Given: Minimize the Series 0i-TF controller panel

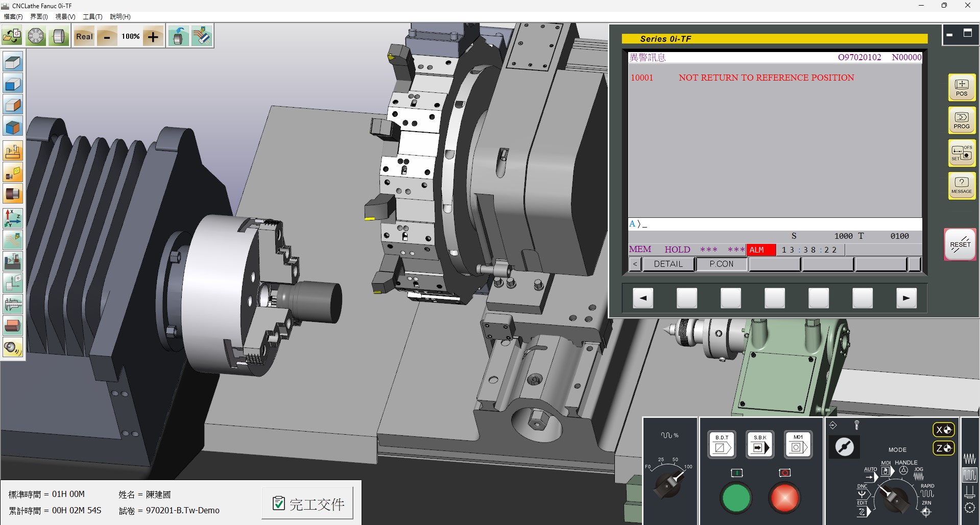Looking at the screenshot, I should (x=950, y=35).
